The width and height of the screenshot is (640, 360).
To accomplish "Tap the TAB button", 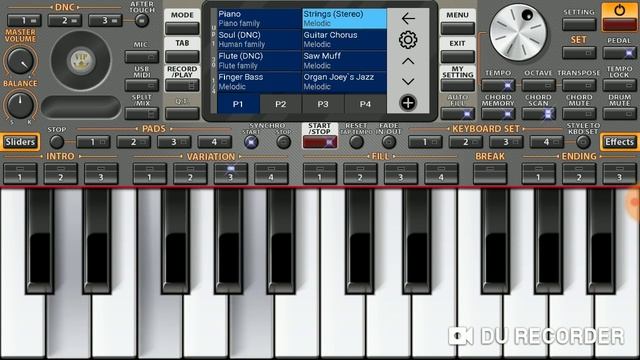I will [x=182, y=57].
